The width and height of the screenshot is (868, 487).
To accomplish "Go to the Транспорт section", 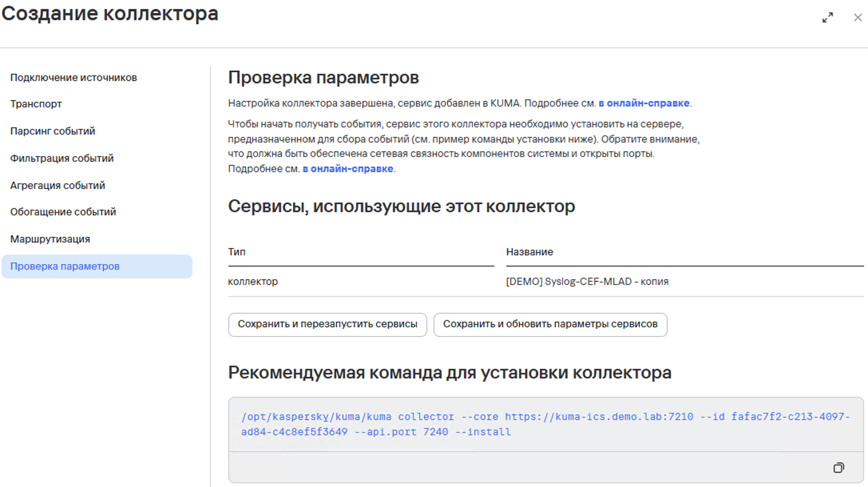I will click(36, 104).
